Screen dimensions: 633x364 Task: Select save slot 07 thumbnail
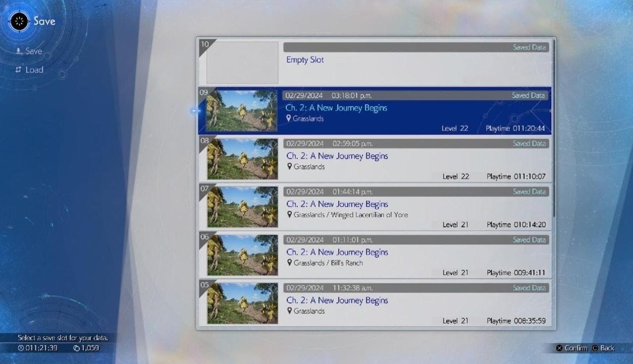click(x=242, y=207)
